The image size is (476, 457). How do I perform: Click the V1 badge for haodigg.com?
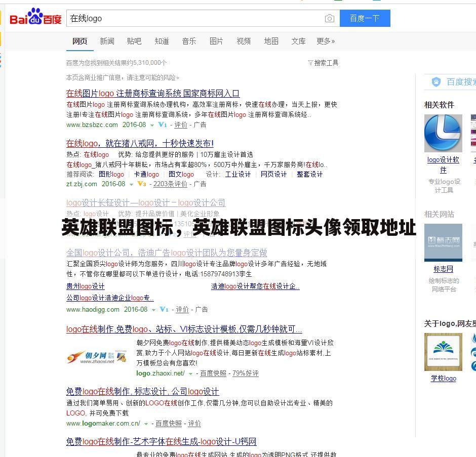coord(164,310)
